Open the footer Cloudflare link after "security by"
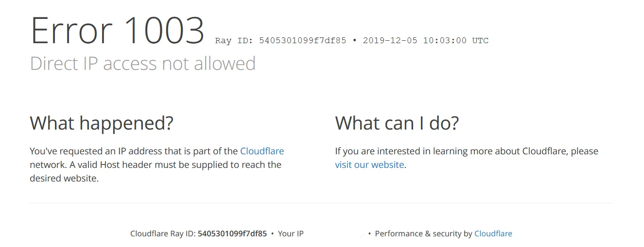 [493, 233]
